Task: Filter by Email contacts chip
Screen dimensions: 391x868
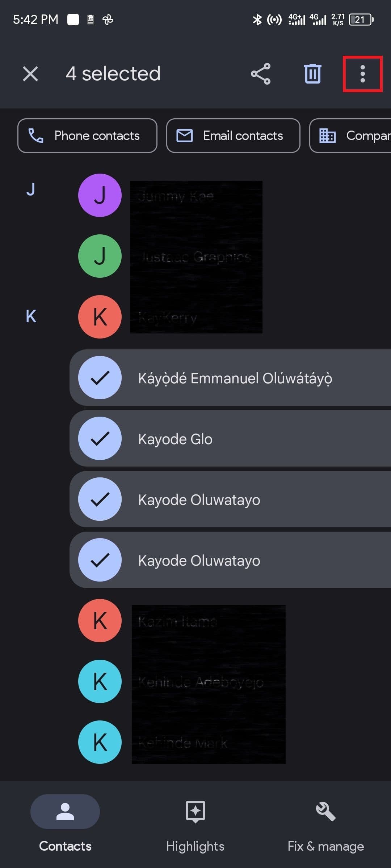Action: tap(233, 136)
